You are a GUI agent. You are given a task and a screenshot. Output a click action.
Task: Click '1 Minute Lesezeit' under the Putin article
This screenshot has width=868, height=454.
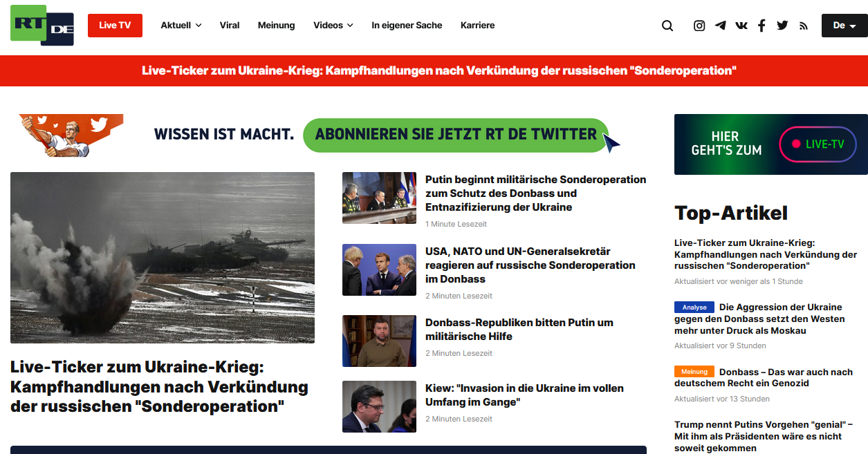tap(456, 224)
